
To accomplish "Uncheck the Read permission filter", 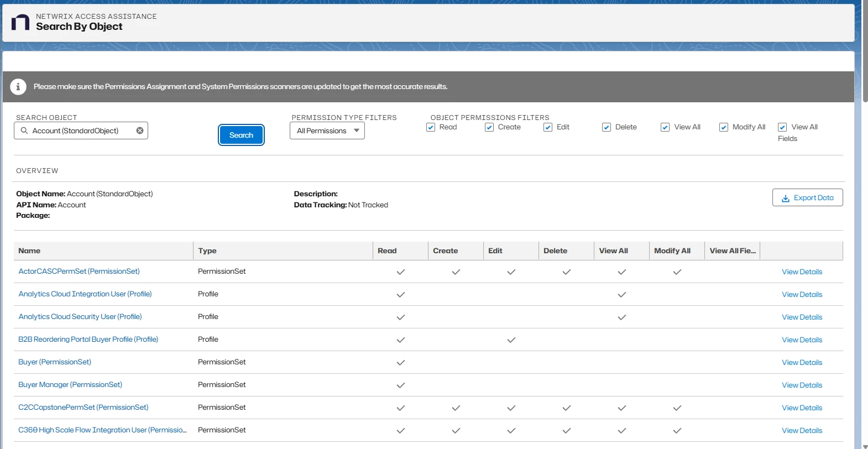I will click(431, 127).
